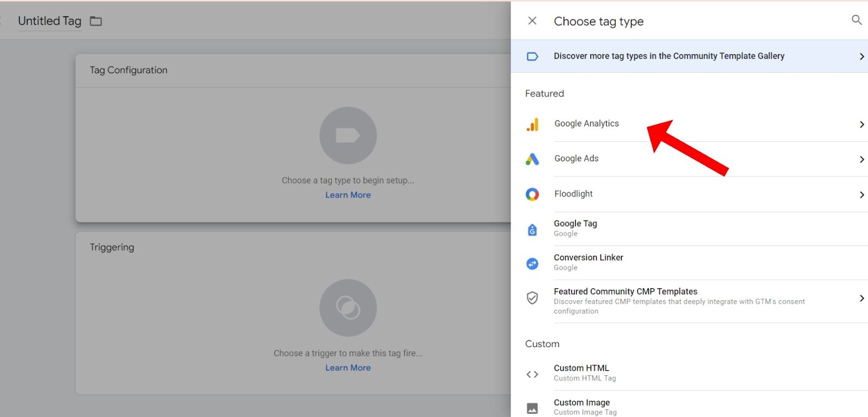Click the Conversion Linker icon
This screenshot has height=417, width=868.
point(533,263)
